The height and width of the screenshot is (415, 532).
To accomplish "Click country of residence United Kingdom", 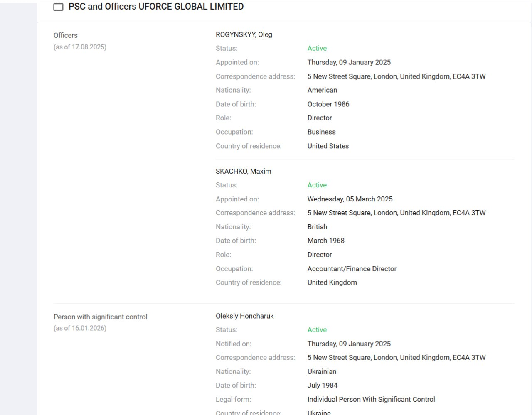I will coord(332,282).
